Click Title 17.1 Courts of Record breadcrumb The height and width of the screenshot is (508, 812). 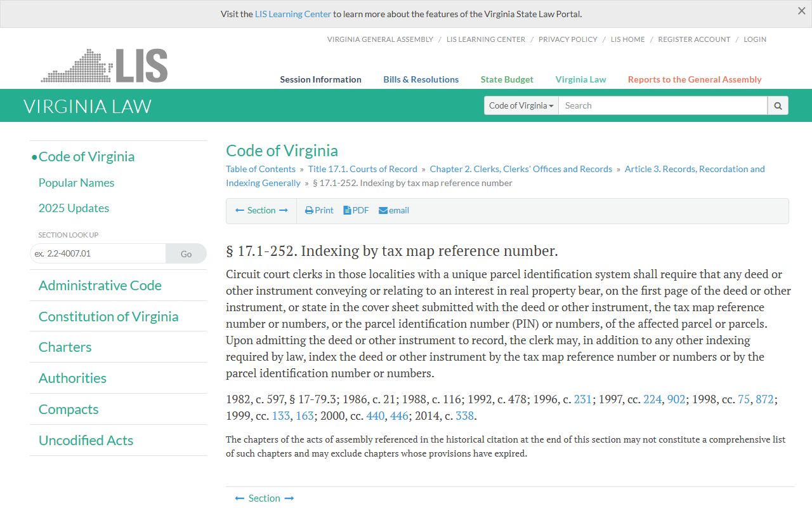pyautogui.click(x=363, y=169)
